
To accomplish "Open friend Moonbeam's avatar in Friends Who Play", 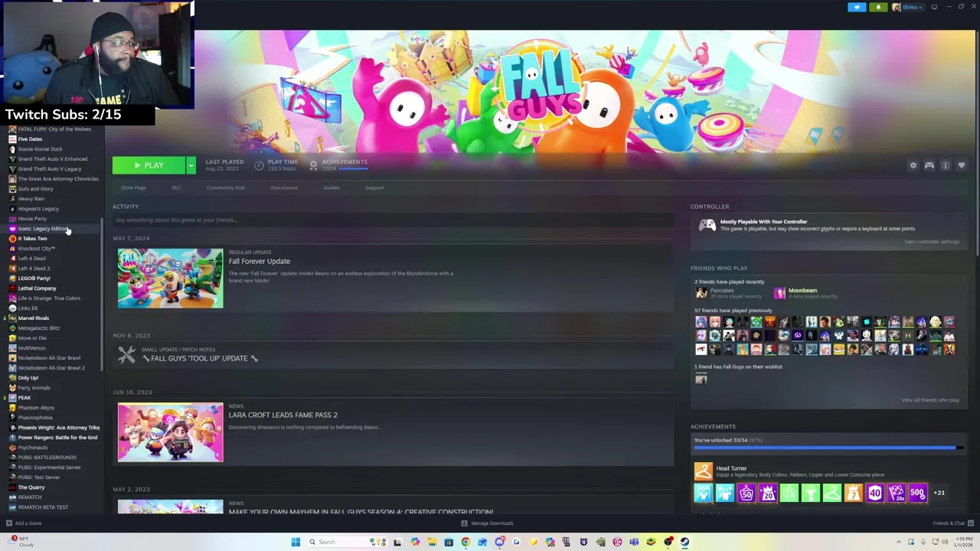I will coord(779,292).
